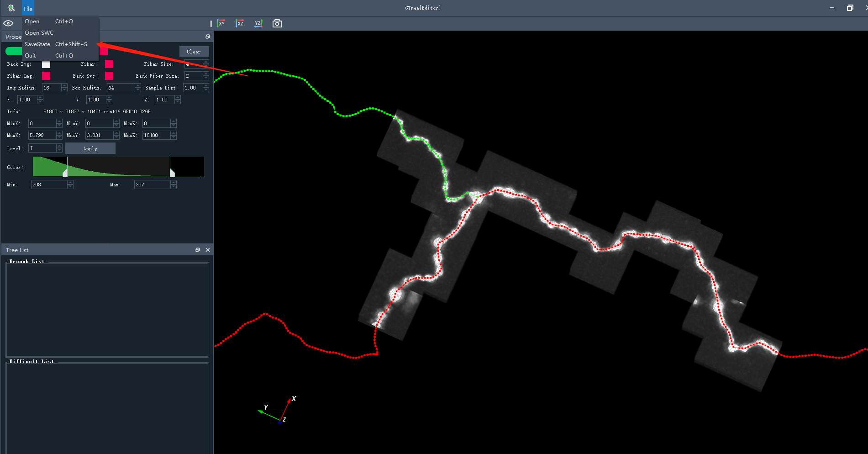This screenshot has width=868, height=454.
Task: Toggle visibility with the eye icon
Action: click(8, 23)
